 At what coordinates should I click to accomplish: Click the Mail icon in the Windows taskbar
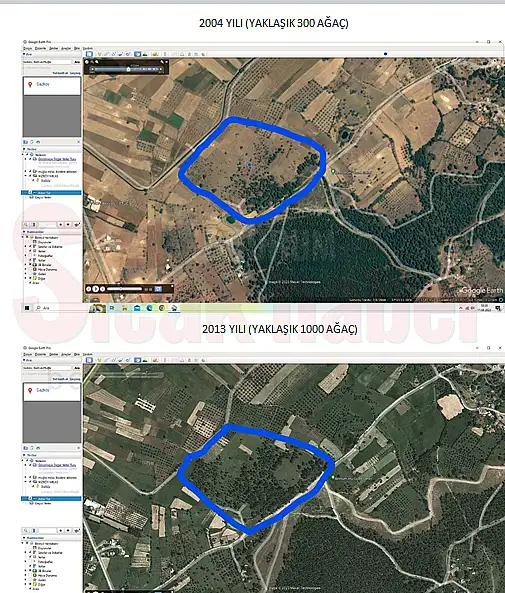(x=137, y=308)
